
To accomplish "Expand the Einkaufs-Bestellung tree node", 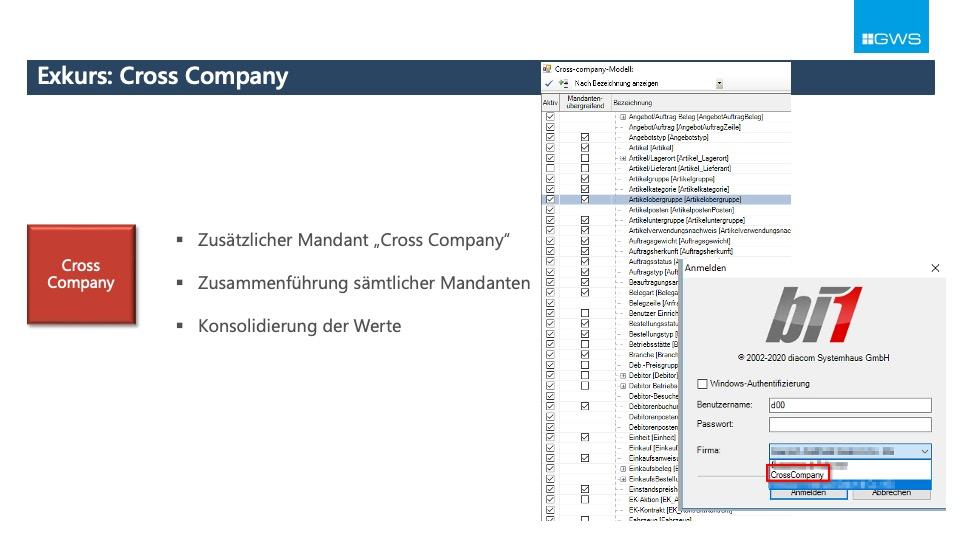I will coord(623,479).
